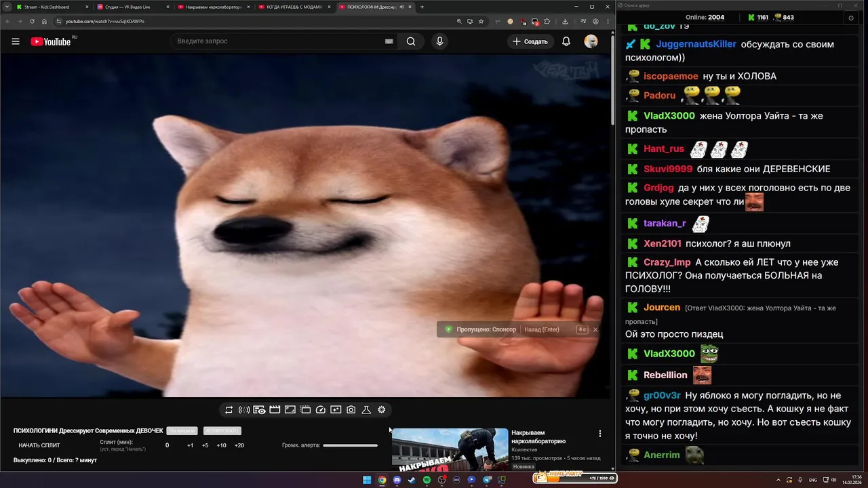Click the Chrome address bar URL

105,21
